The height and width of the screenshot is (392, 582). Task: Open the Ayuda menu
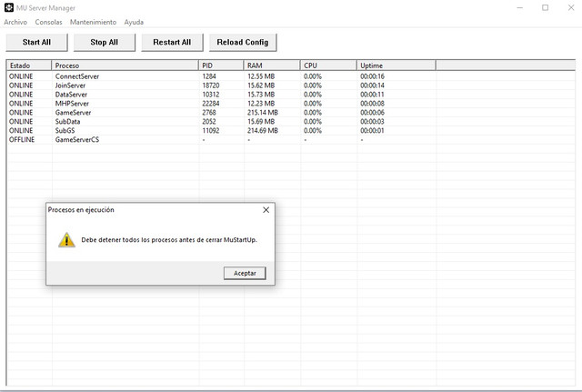click(134, 22)
